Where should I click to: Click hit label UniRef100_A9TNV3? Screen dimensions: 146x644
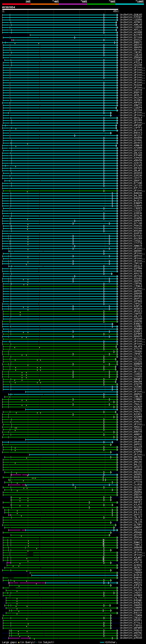pyautogui.click(x=131, y=22)
